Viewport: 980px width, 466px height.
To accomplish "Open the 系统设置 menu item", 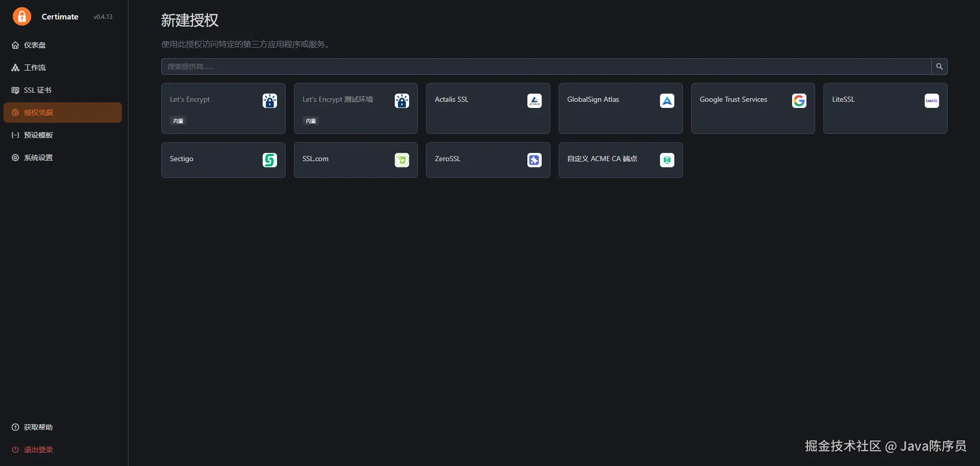I will tap(62, 158).
